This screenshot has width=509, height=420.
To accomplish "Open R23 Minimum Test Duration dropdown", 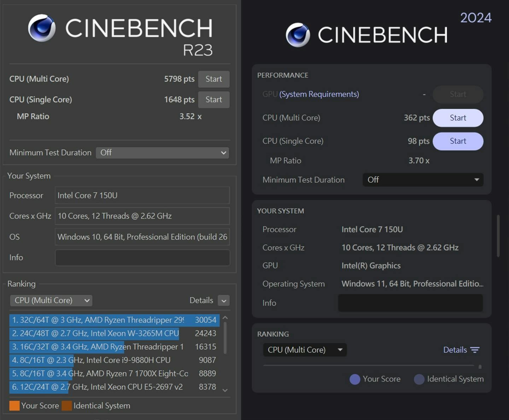I will pos(162,153).
